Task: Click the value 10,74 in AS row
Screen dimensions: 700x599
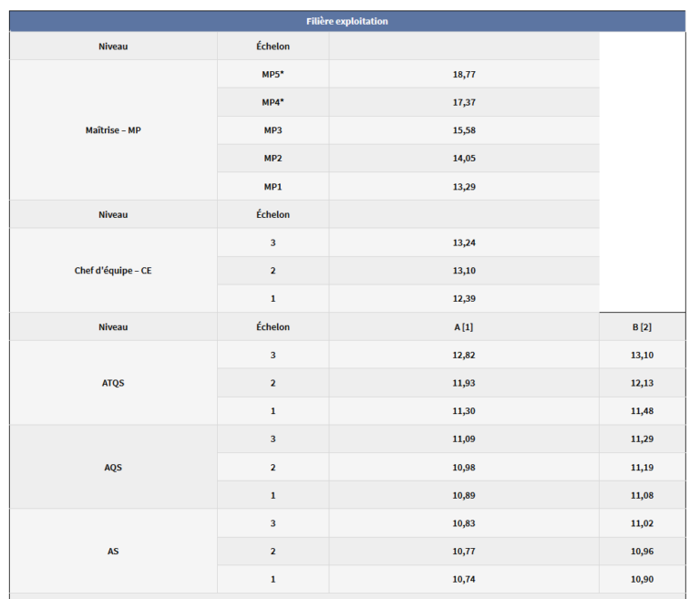Action: [x=464, y=579]
